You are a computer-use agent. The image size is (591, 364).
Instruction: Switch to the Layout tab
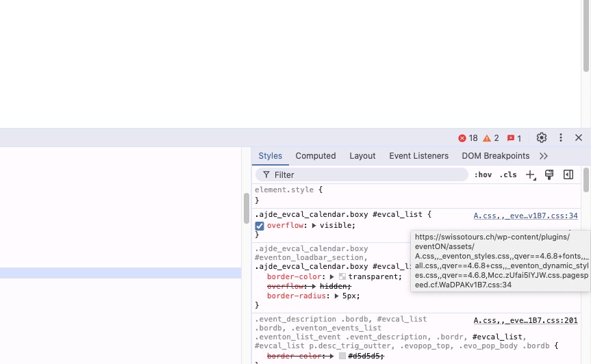click(x=362, y=156)
